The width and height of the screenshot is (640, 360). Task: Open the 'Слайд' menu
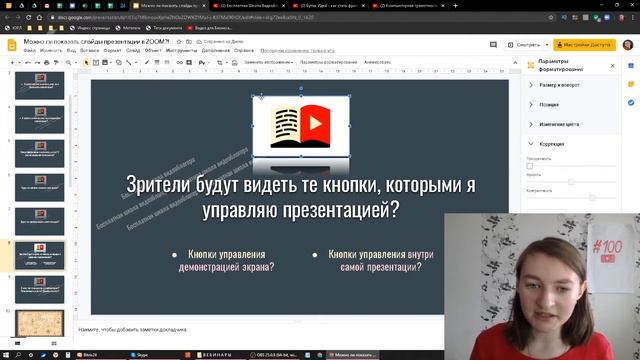click(x=133, y=51)
